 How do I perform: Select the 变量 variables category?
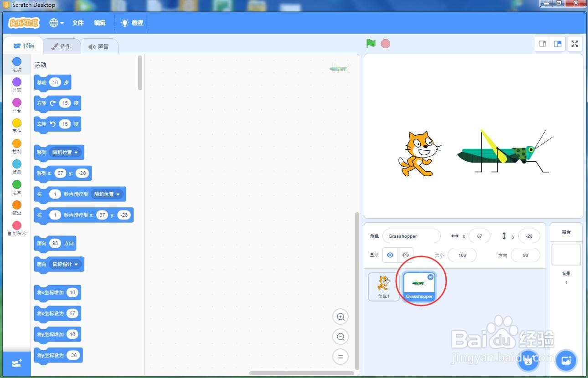pyautogui.click(x=17, y=208)
